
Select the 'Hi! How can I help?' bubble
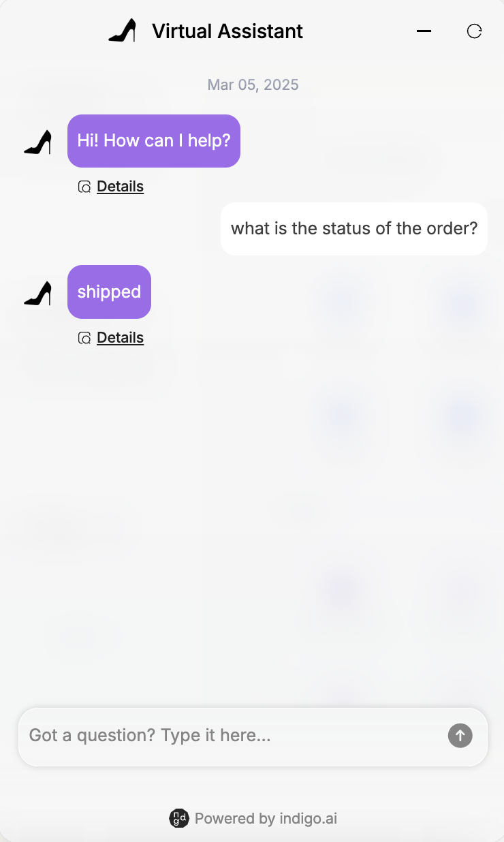pyautogui.click(x=154, y=141)
